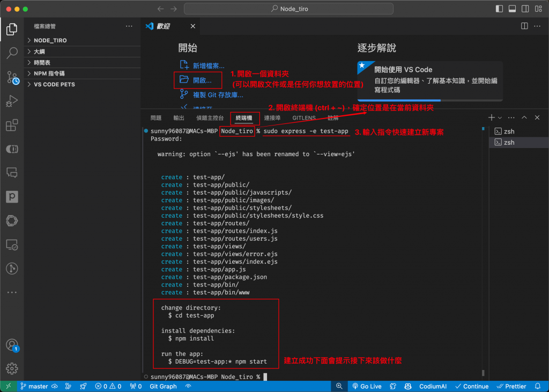549x392 pixels.
Task: Open the Manage settings gear
Action: coord(12,368)
